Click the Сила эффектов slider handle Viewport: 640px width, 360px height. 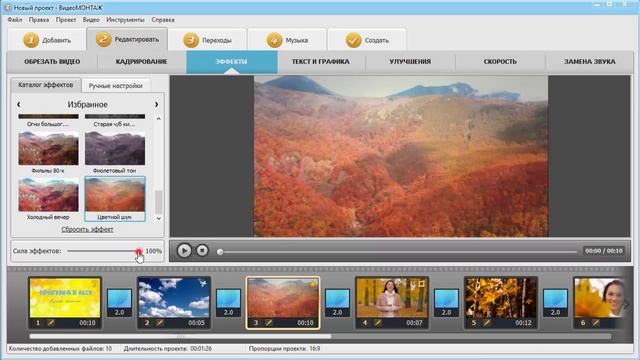tap(139, 251)
